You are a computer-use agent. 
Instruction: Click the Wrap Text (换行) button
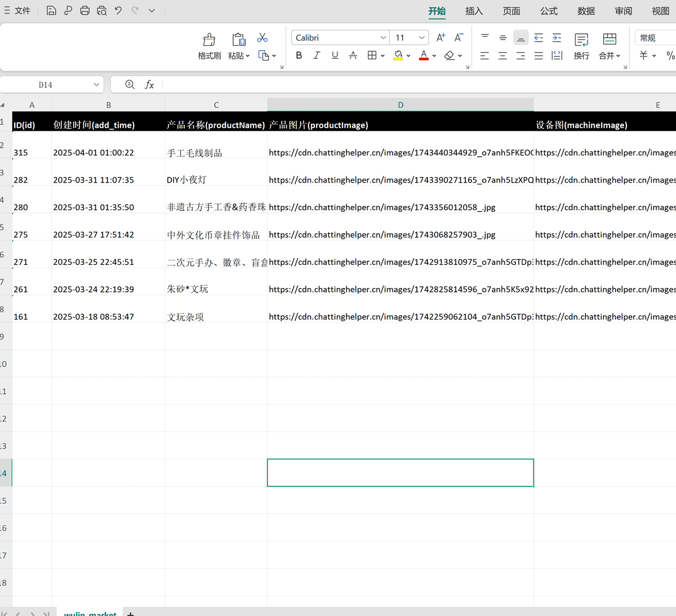581,46
